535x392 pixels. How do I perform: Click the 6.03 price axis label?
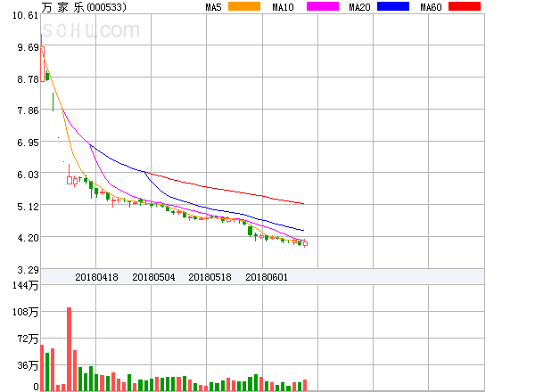28,175
